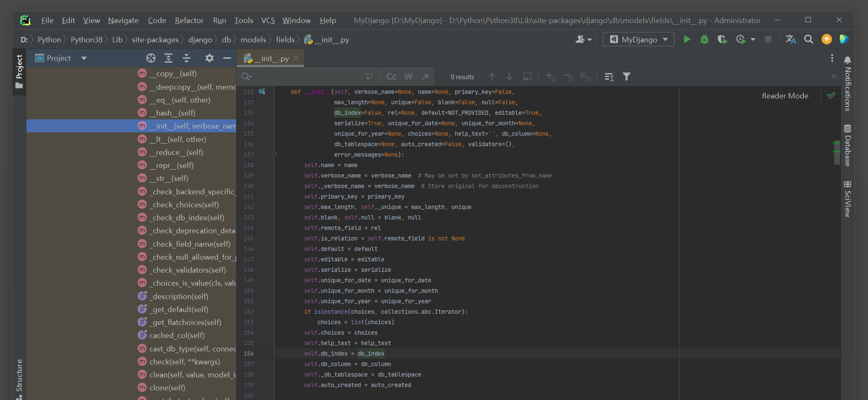
Task: Open the Translate icon in the toolbar
Action: tap(791, 39)
